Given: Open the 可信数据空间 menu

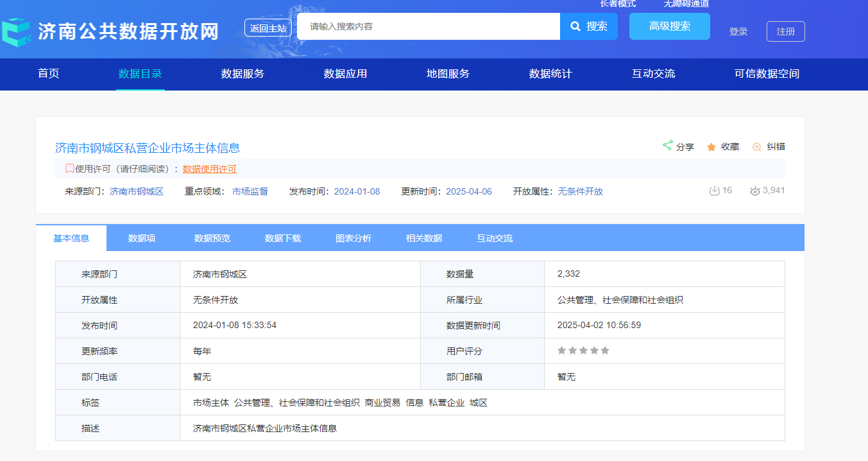Looking at the screenshot, I should [x=767, y=74].
